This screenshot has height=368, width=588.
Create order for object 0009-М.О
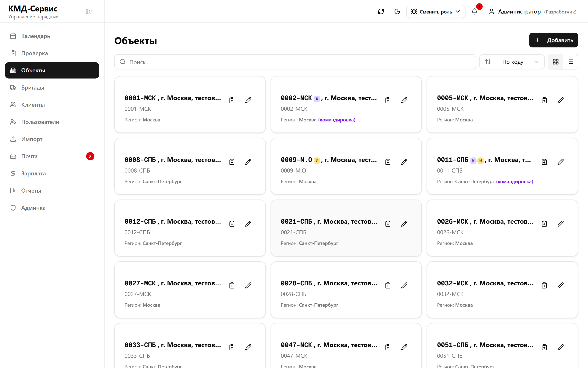coord(388,162)
